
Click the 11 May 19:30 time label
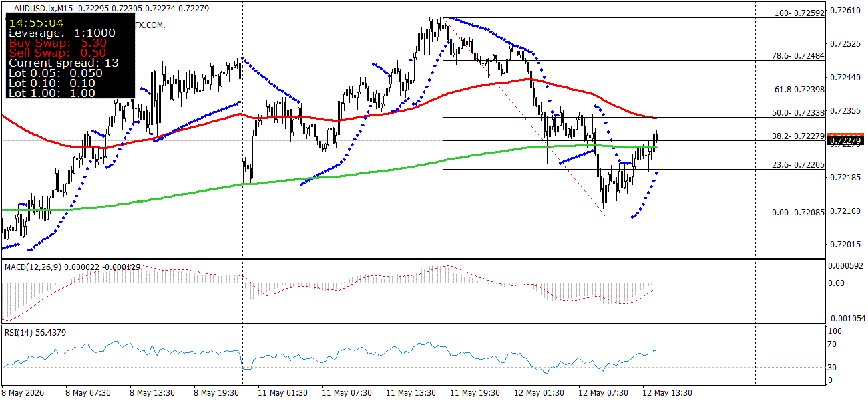tap(474, 393)
